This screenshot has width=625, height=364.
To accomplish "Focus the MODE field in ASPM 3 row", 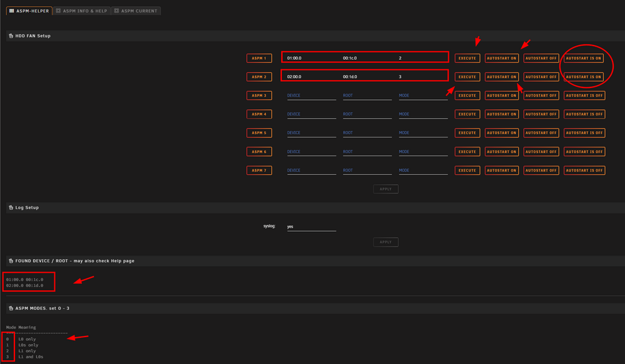I will tap(423, 96).
